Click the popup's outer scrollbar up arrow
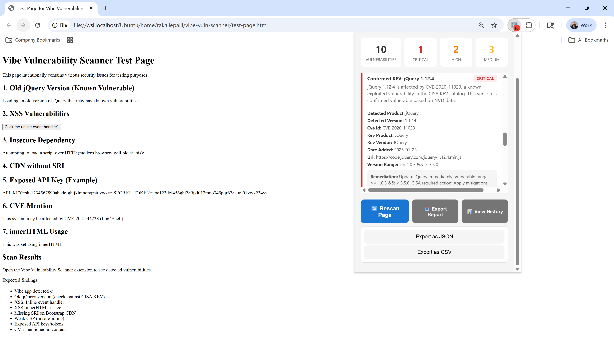The image size is (614, 364). tap(517, 36)
